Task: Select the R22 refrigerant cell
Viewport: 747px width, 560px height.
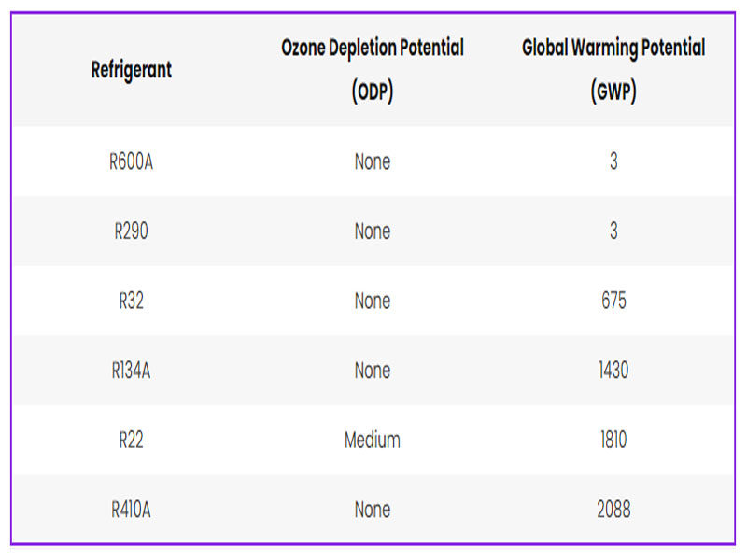Action: pos(132,440)
